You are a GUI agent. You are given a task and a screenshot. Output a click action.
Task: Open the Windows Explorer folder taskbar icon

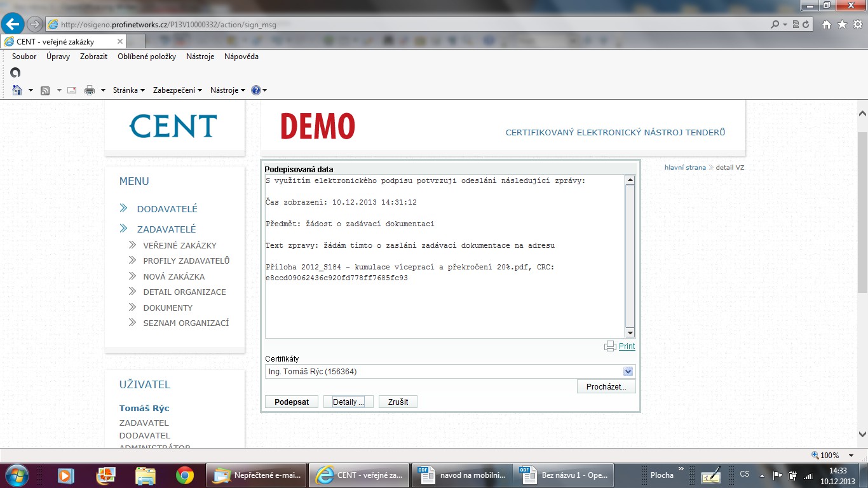click(146, 475)
